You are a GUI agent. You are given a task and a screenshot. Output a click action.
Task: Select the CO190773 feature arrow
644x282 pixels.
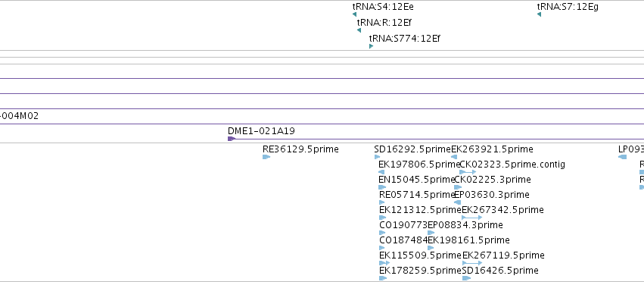pyautogui.click(x=382, y=233)
